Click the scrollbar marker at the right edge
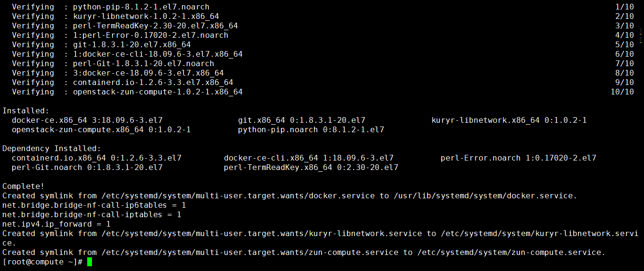 point(641,36)
